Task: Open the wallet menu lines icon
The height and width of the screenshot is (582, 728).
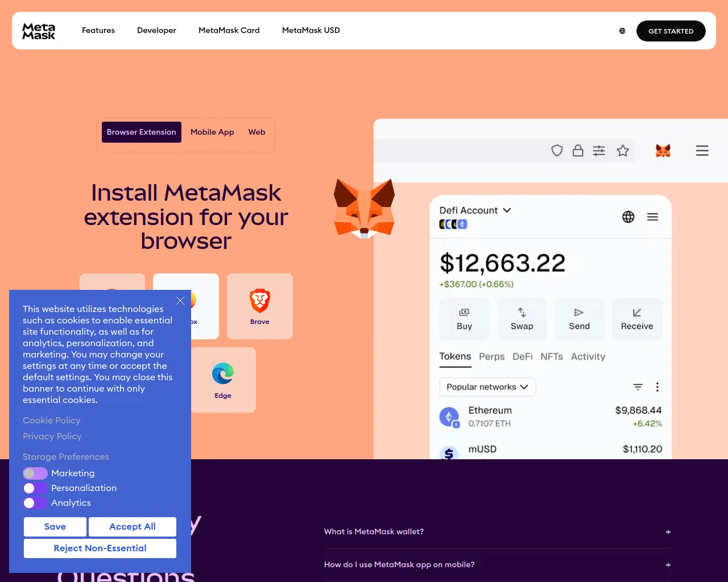Action: (652, 217)
